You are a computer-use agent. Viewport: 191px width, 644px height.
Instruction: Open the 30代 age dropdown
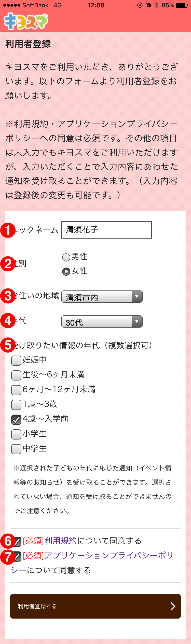point(102,321)
